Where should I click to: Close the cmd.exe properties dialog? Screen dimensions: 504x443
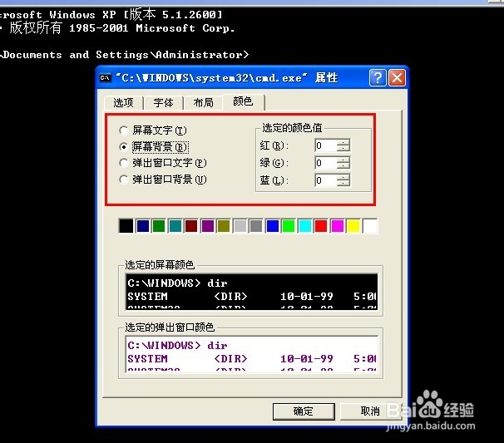[398, 78]
